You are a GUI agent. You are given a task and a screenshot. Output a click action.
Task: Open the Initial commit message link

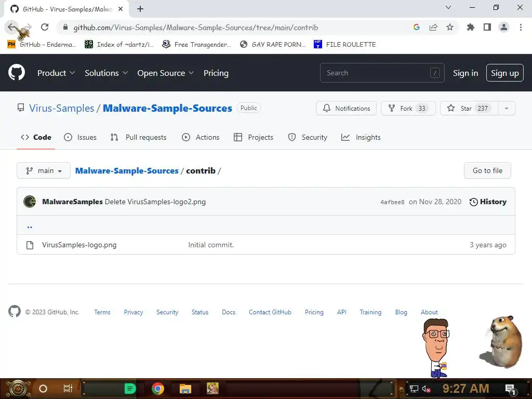point(211,245)
